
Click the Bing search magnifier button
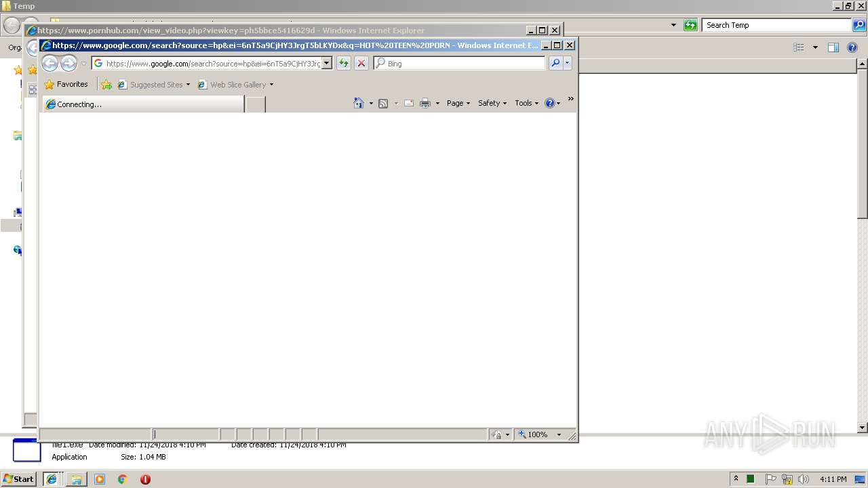(555, 63)
